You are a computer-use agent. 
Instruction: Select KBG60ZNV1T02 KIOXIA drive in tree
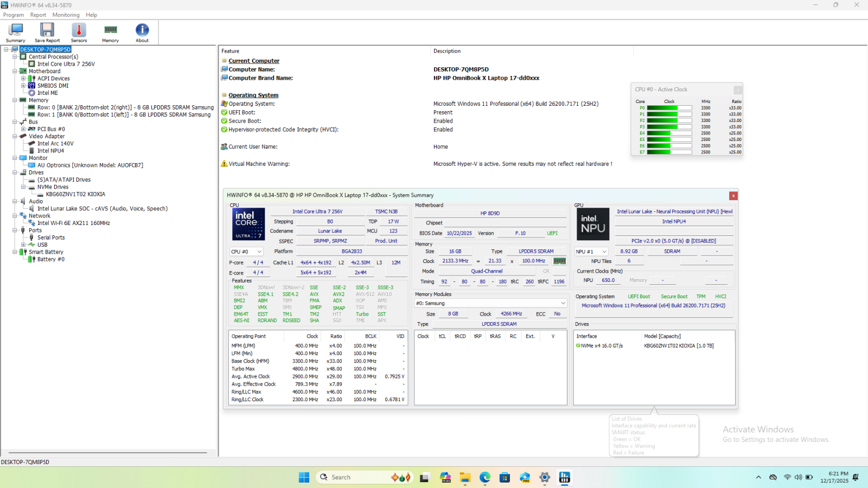pos(75,194)
